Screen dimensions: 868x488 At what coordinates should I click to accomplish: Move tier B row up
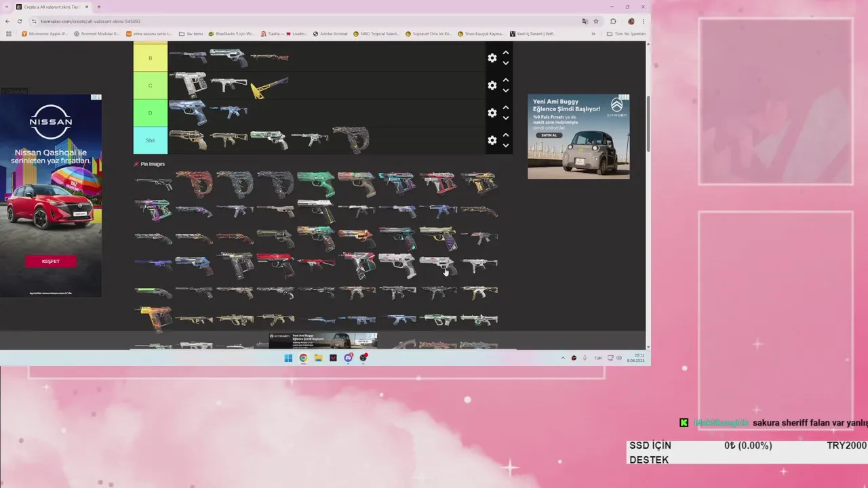(506, 52)
